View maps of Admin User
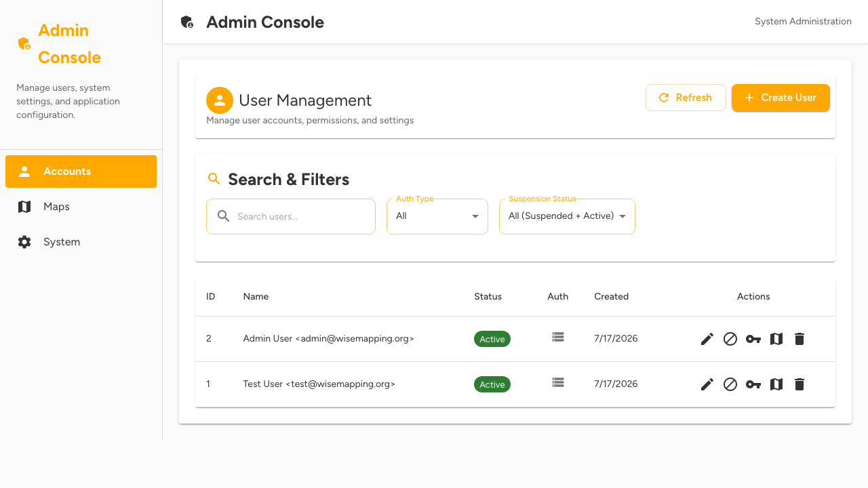The height and width of the screenshot is (488, 868). click(x=776, y=339)
